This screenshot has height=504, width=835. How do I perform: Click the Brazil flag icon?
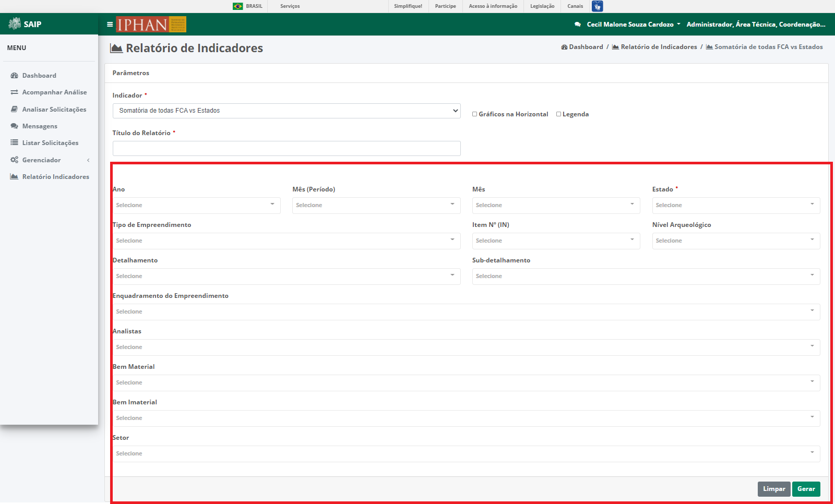point(238,6)
